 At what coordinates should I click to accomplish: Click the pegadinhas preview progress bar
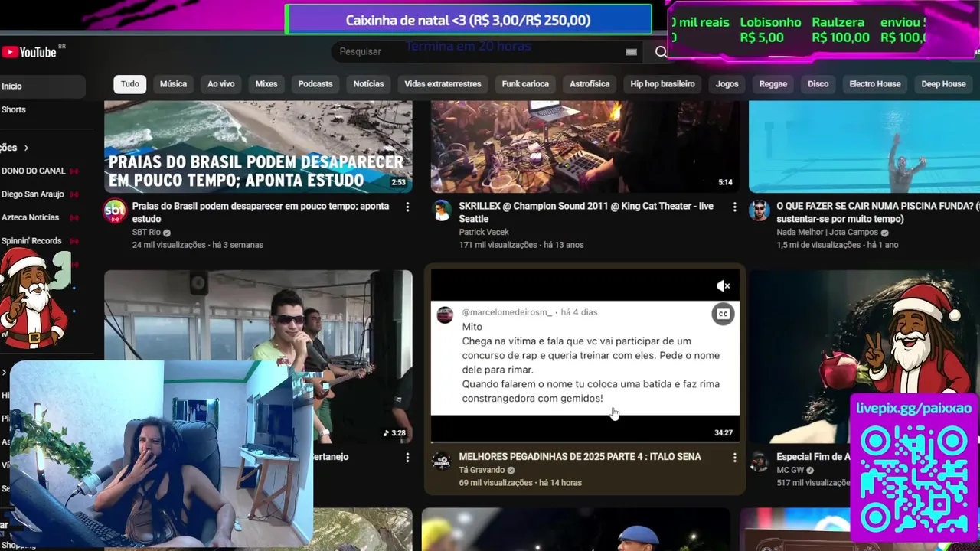click(x=585, y=442)
